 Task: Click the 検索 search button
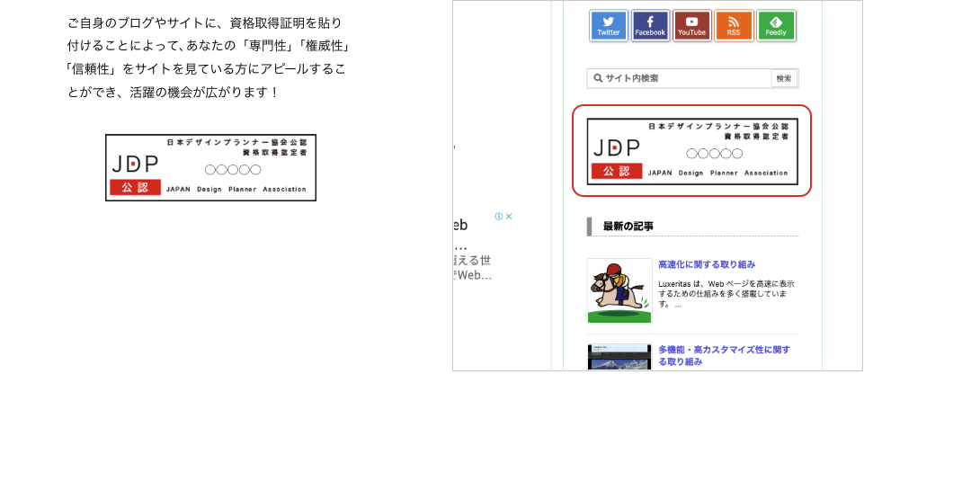pyautogui.click(x=784, y=78)
